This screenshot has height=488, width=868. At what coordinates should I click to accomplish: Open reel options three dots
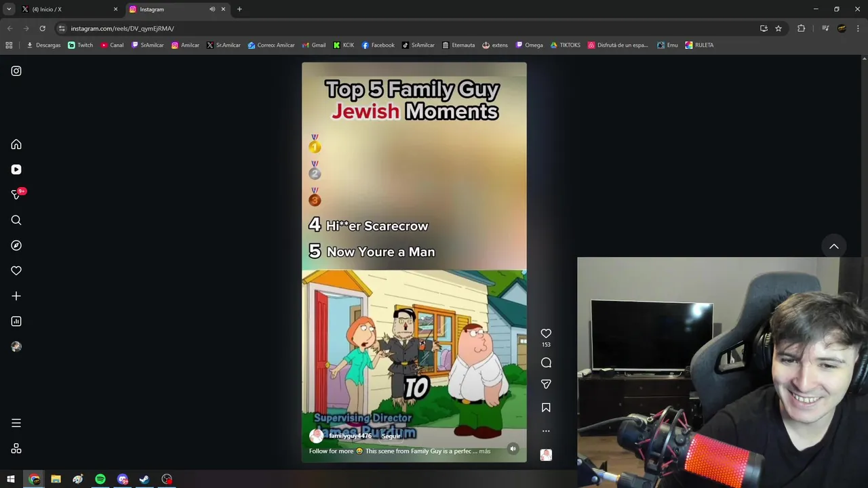coord(546,431)
